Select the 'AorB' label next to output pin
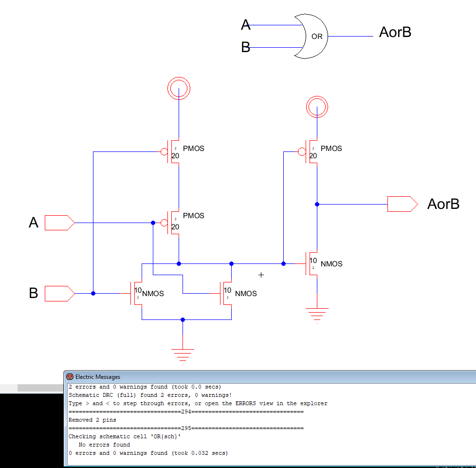Screen dimensions: 476x468 click(443, 204)
